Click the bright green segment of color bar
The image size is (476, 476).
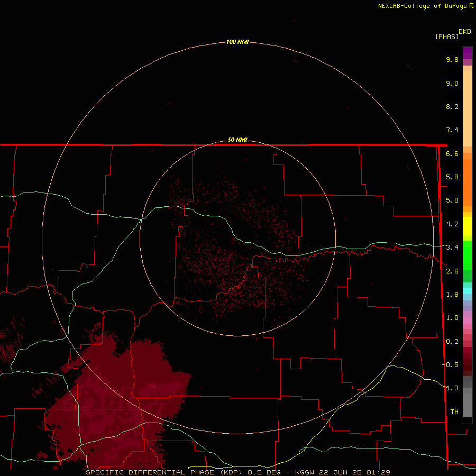tap(467, 255)
